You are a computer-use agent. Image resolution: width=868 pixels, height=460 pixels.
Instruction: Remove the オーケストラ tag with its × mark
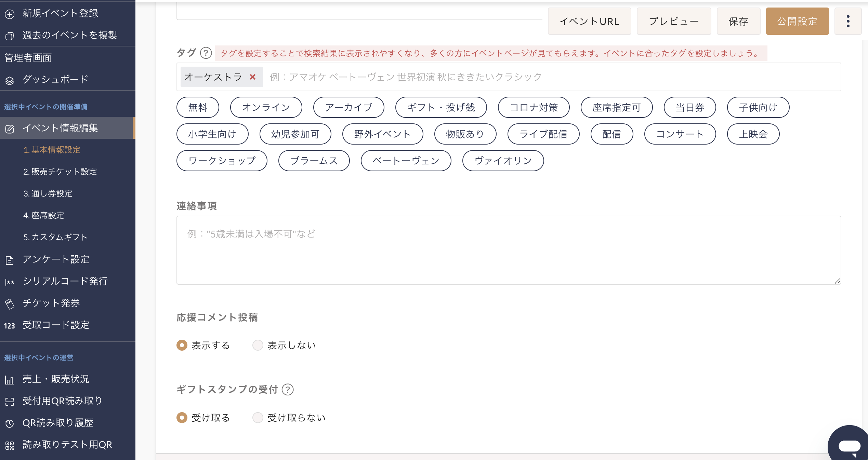pos(253,77)
